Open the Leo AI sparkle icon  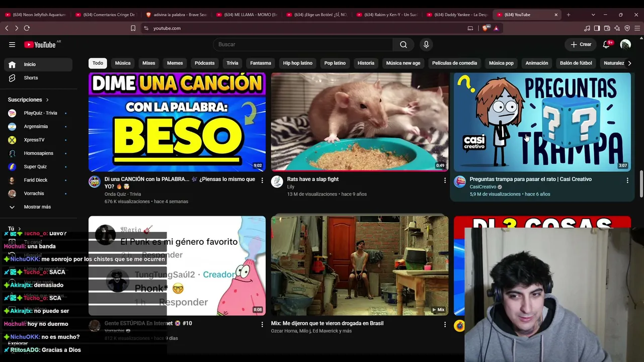pos(617,28)
